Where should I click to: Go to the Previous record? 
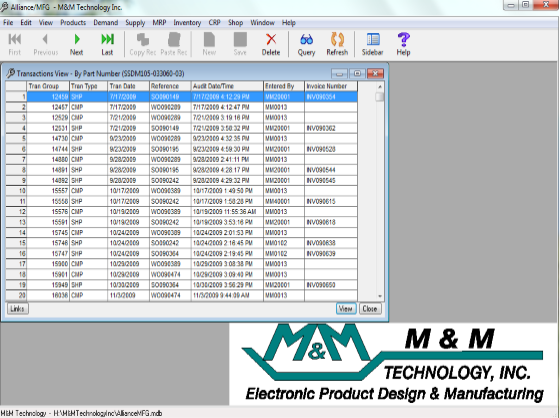45,44
